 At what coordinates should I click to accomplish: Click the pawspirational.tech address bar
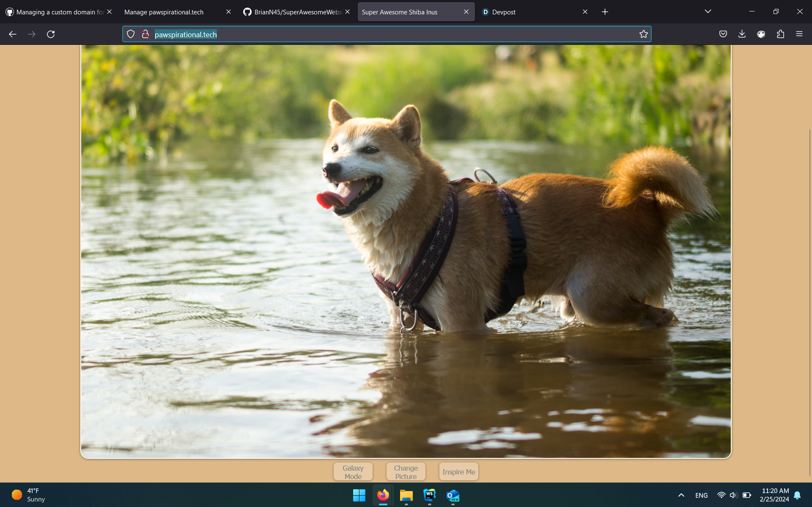pos(381,34)
